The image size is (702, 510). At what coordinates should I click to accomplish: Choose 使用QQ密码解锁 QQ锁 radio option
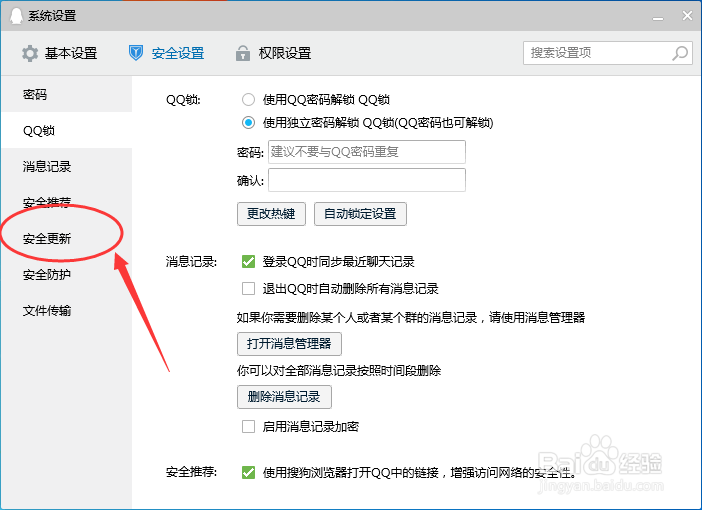(248, 99)
